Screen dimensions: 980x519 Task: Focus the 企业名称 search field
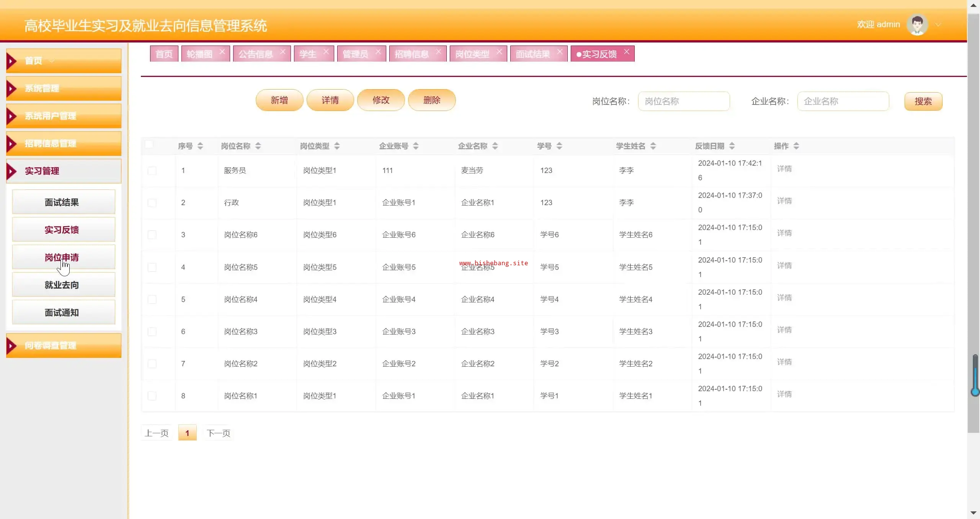[843, 101]
